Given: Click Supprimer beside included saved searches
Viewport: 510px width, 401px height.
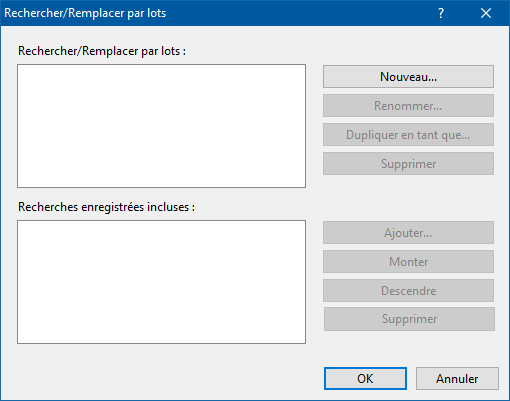Looking at the screenshot, I should coord(409,319).
